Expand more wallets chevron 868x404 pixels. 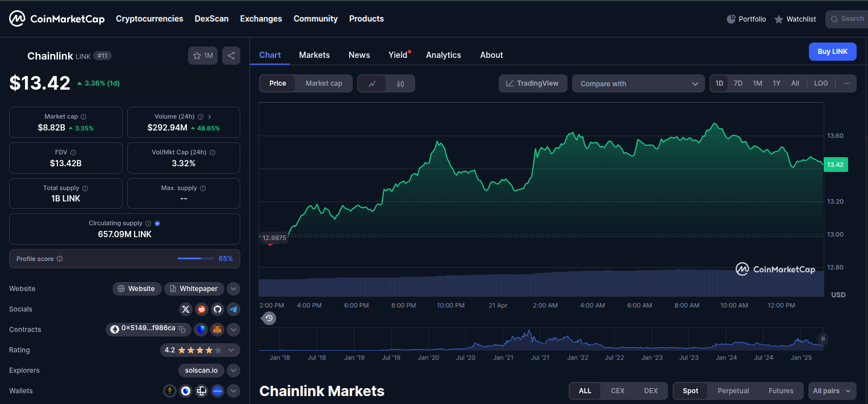pyautogui.click(x=233, y=391)
